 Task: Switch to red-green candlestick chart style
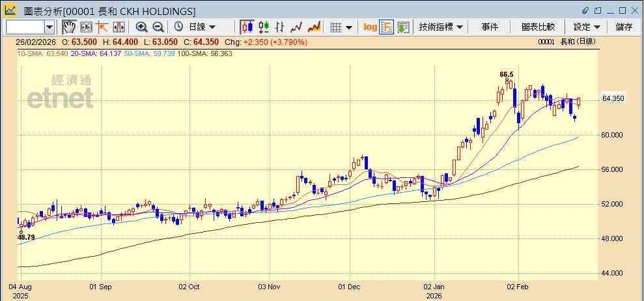coord(264,27)
